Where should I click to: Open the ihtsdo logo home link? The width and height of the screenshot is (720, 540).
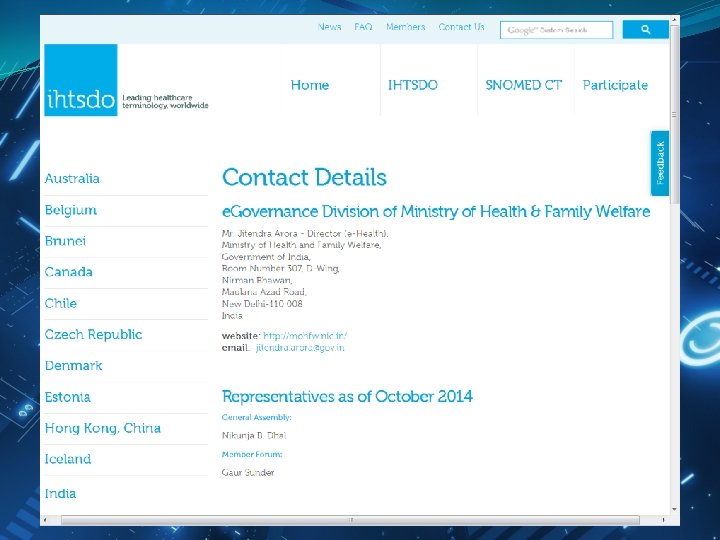[81, 80]
